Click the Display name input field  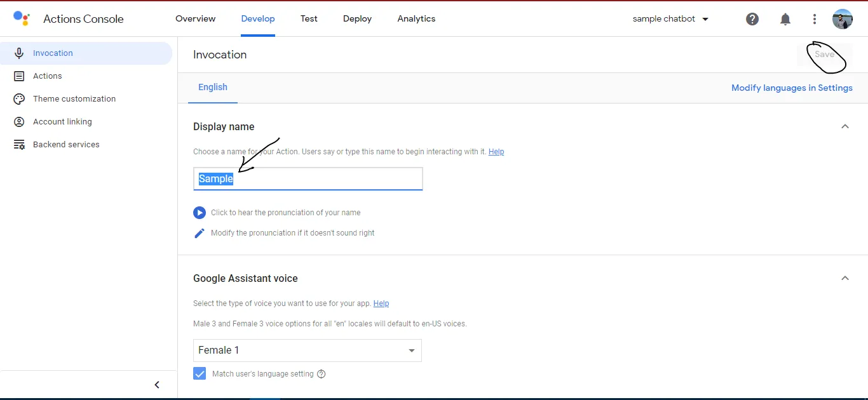click(308, 179)
